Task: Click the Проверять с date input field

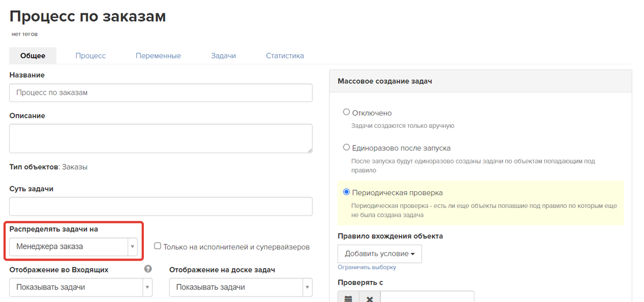Action: point(427,297)
